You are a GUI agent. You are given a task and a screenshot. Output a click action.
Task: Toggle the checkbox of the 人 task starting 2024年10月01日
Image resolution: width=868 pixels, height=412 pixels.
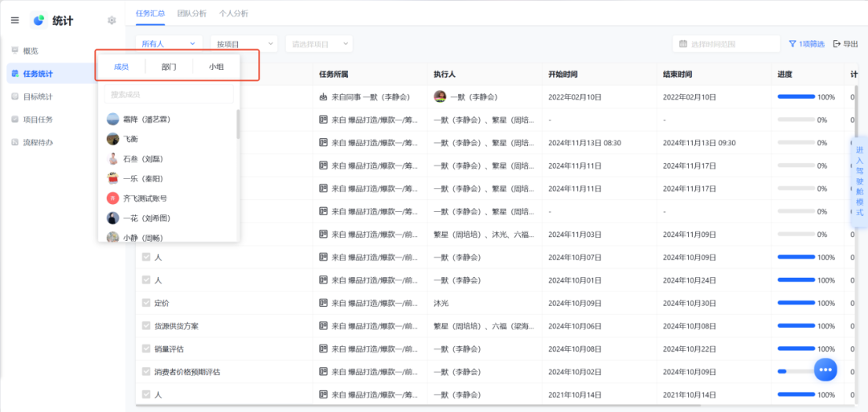point(146,279)
